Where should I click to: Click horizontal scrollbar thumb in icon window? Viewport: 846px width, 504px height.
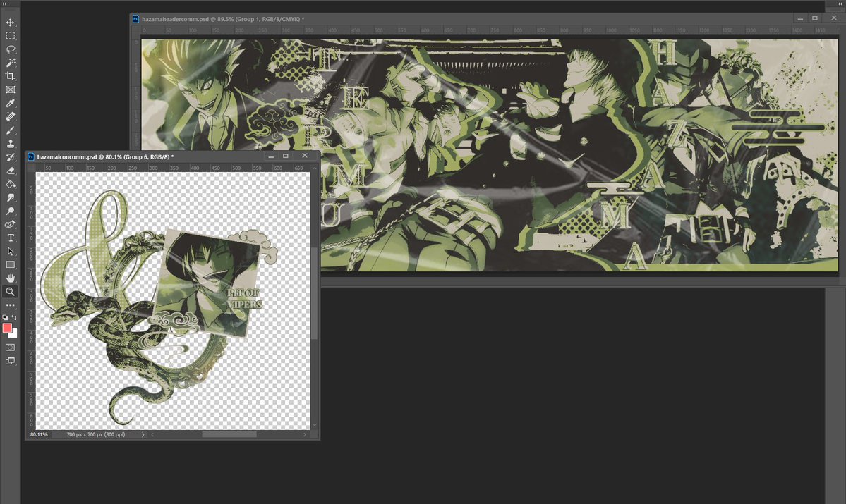click(x=229, y=434)
